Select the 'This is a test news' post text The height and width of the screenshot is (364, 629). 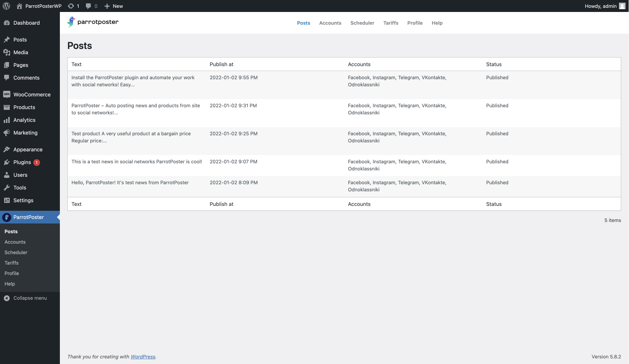point(137,162)
